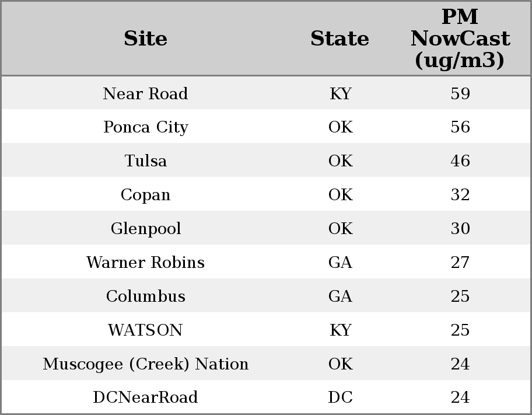Click the WATSON site name
Screen dimensions: 532x415
click(x=145, y=330)
